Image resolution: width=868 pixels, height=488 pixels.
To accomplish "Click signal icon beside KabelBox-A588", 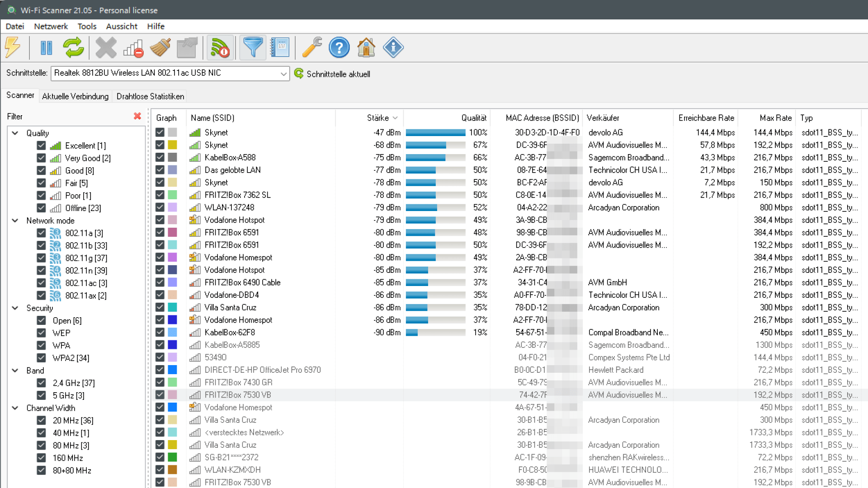I will click(195, 157).
